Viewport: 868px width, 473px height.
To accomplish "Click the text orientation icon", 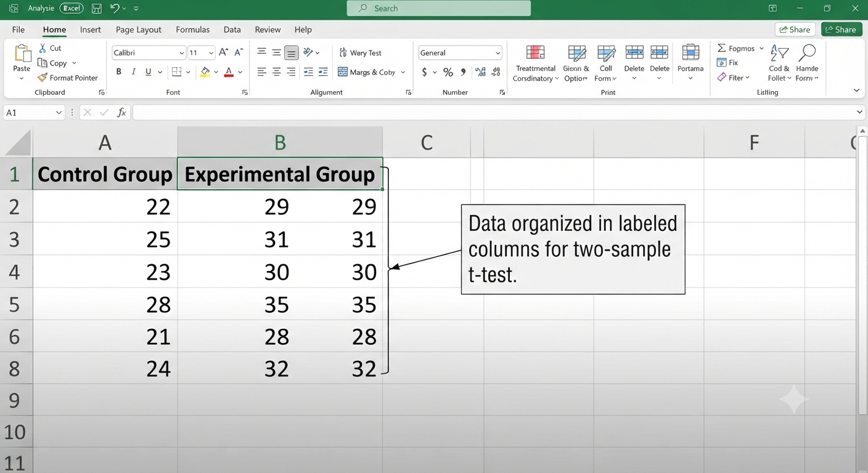I will coord(308,52).
